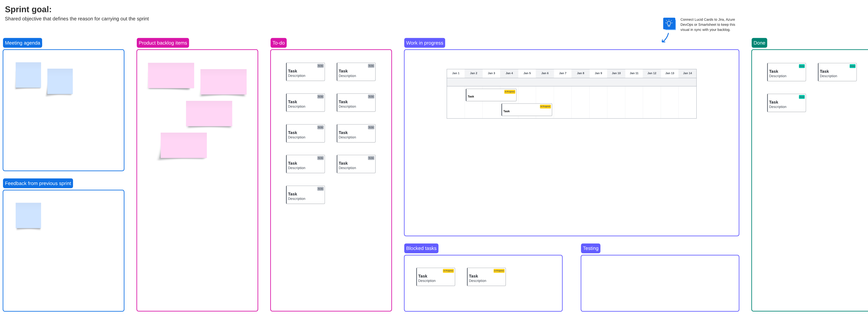Viewport: 868px width, 316px height.
Task: Click the blue lightbulb tip icon
Action: click(669, 24)
